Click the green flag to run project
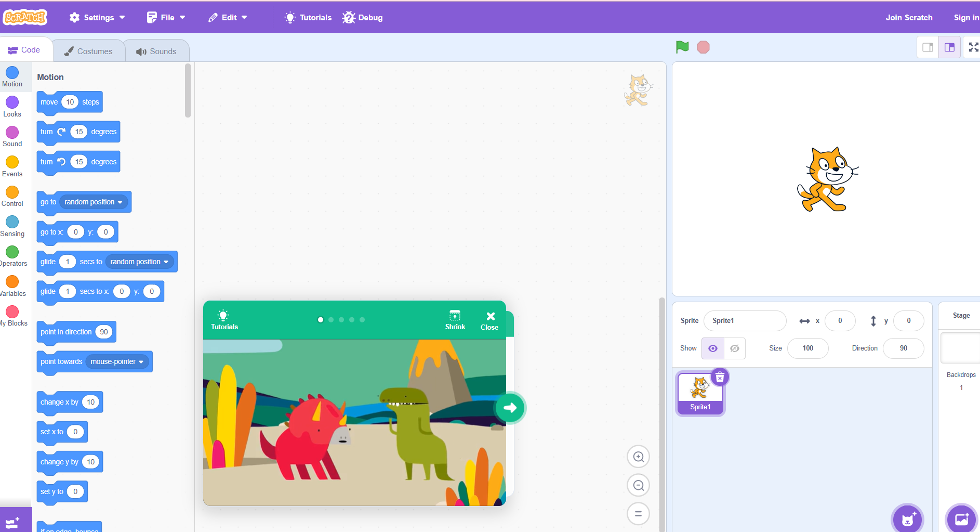The height and width of the screenshot is (532, 980). coord(681,47)
